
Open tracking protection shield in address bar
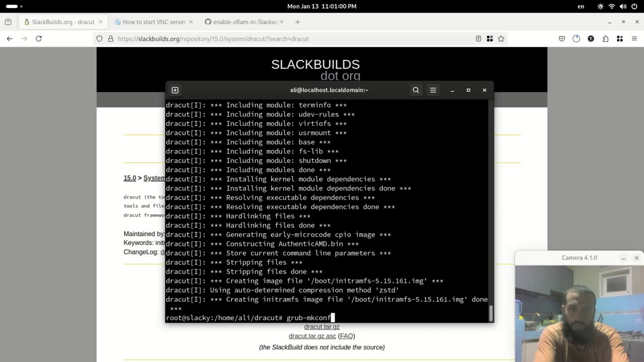[100, 39]
